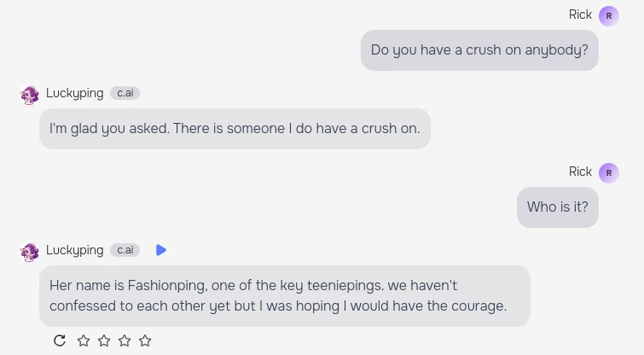Open Rick's avatar above the crush question
The width and height of the screenshot is (644, 355).
pos(608,15)
